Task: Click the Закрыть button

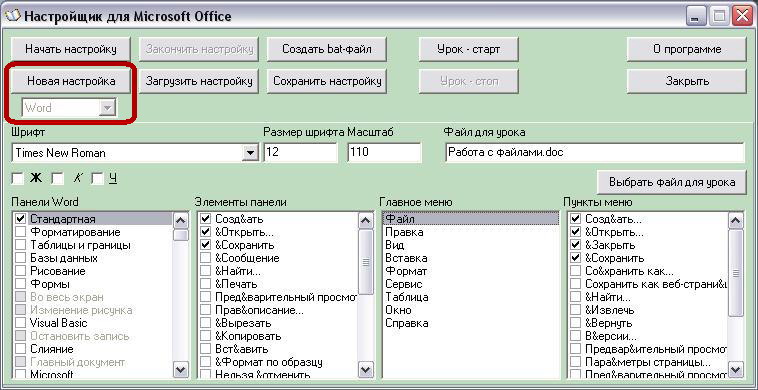Action: [687, 81]
